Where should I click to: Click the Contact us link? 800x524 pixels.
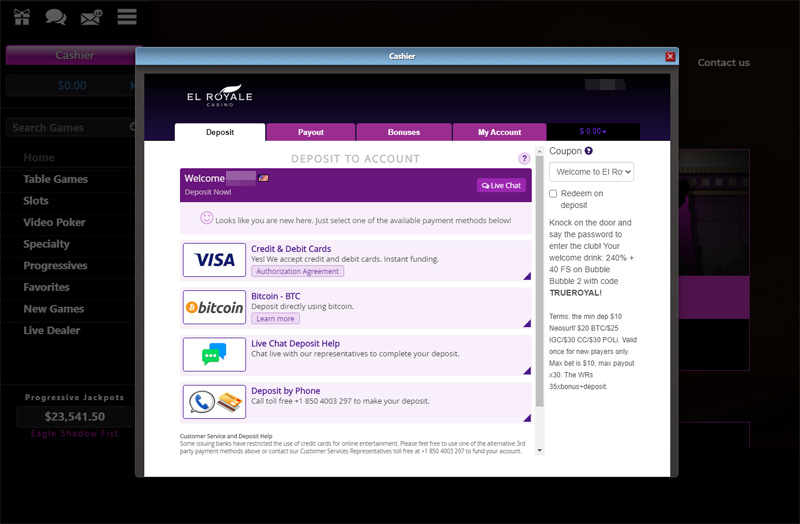pyautogui.click(x=723, y=63)
